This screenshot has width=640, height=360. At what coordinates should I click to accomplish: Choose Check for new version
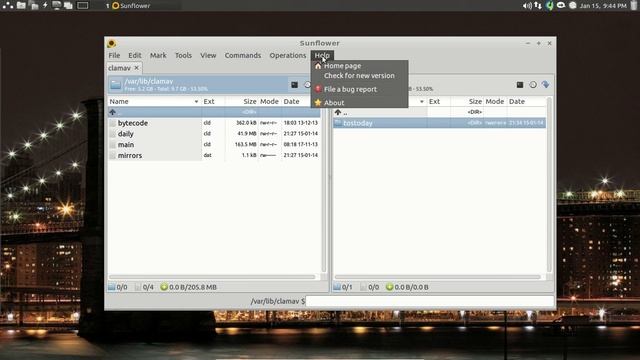359,76
